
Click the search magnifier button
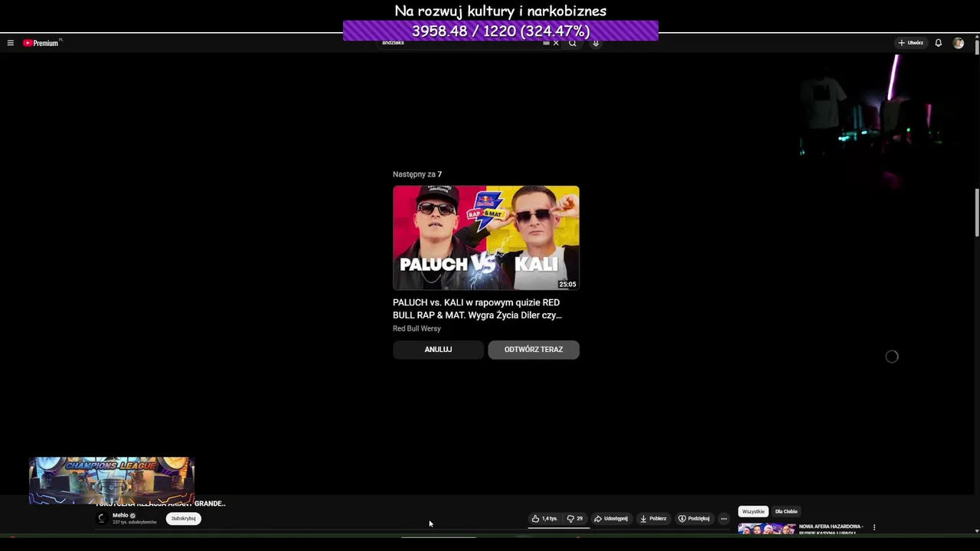point(572,43)
